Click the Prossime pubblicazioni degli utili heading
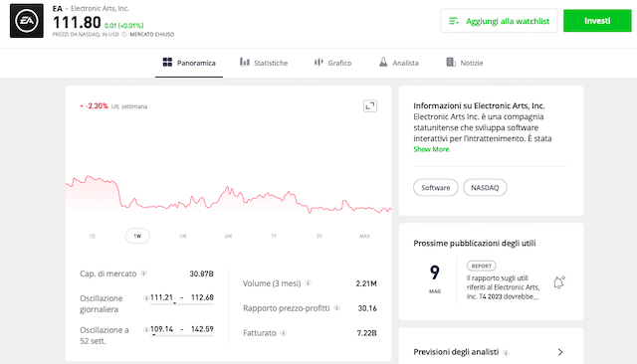637x364 pixels. pyautogui.click(x=475, y=243)
